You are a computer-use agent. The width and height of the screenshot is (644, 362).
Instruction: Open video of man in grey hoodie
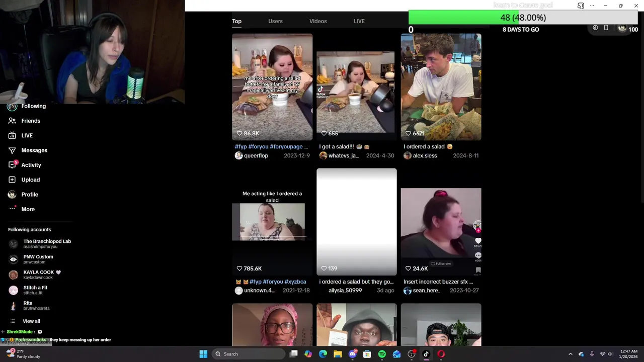[357, 324]
